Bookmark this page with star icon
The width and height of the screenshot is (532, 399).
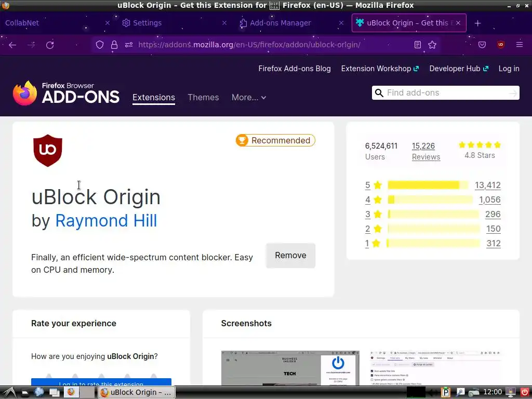(432, 45)
